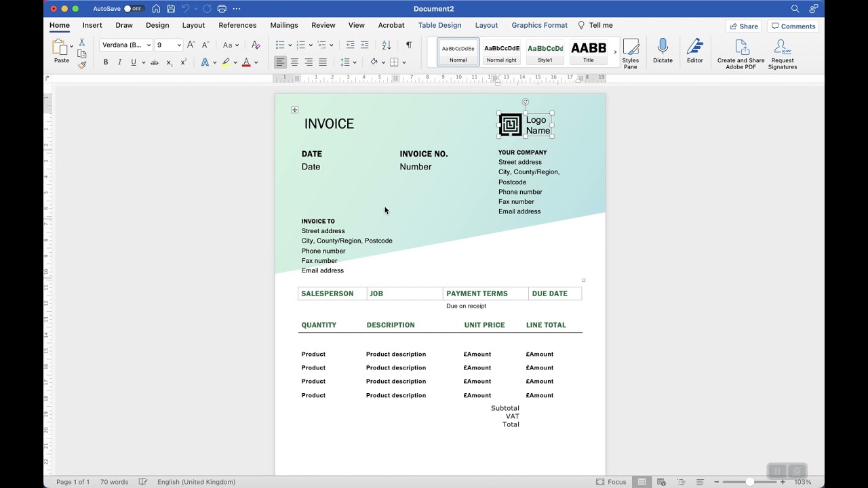Screen dimensions: 868x488
Task: Click English (United Kingdom) language
Action: pos(196,482)
